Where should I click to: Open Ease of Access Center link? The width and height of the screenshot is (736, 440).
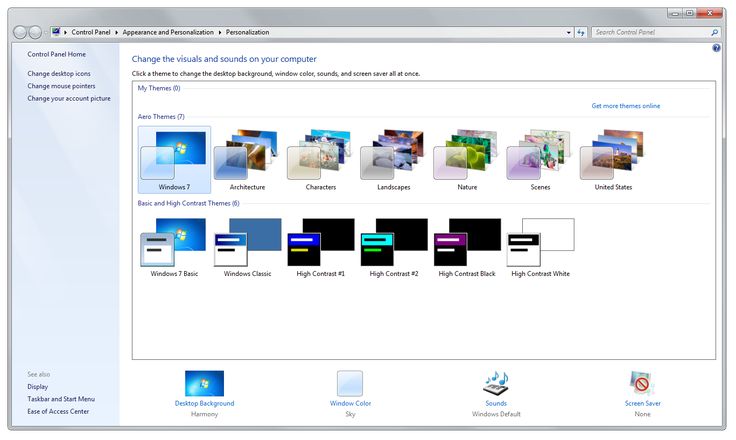pyautogui.click(x=58, y=411)
